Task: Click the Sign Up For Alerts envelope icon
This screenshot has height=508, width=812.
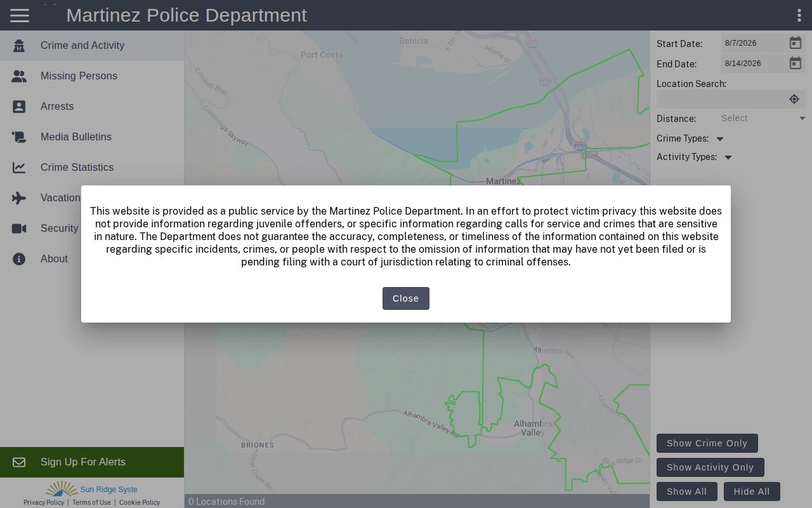Action: pos(19,462)
